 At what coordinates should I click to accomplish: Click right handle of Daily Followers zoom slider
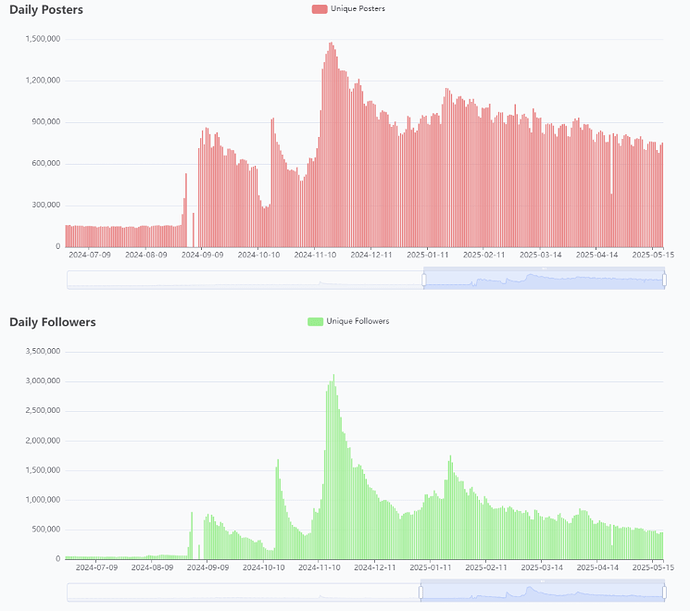tap(665, 592)
